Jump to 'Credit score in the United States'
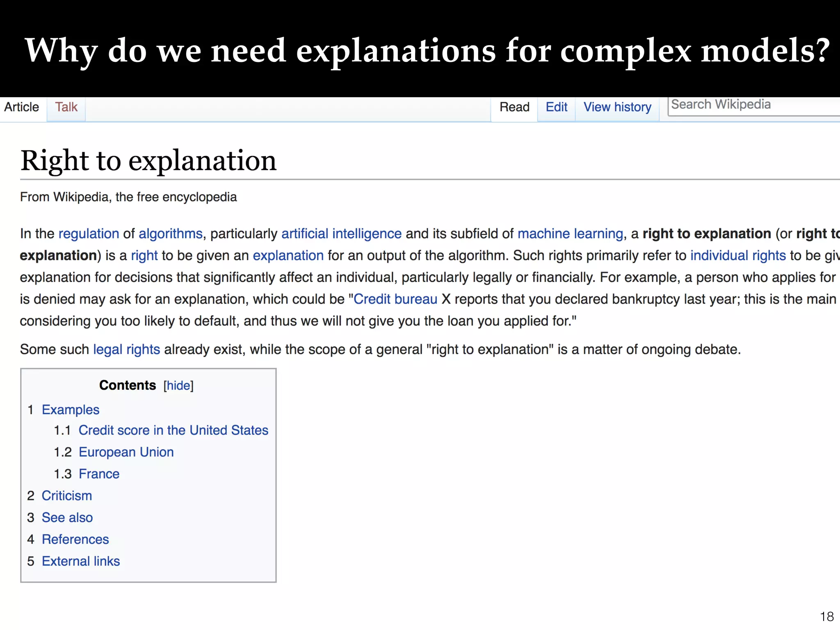The height and width of the screenshot is (630, 840). click(173, 430)
